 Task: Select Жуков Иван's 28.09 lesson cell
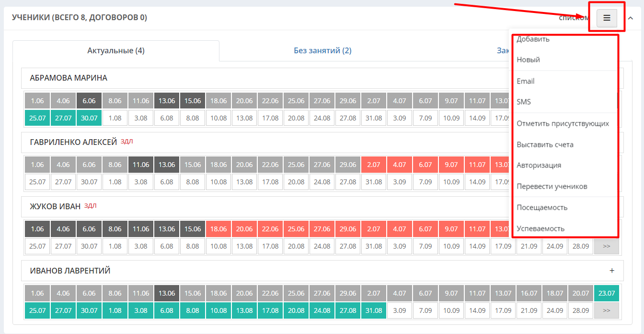point(581,246)
